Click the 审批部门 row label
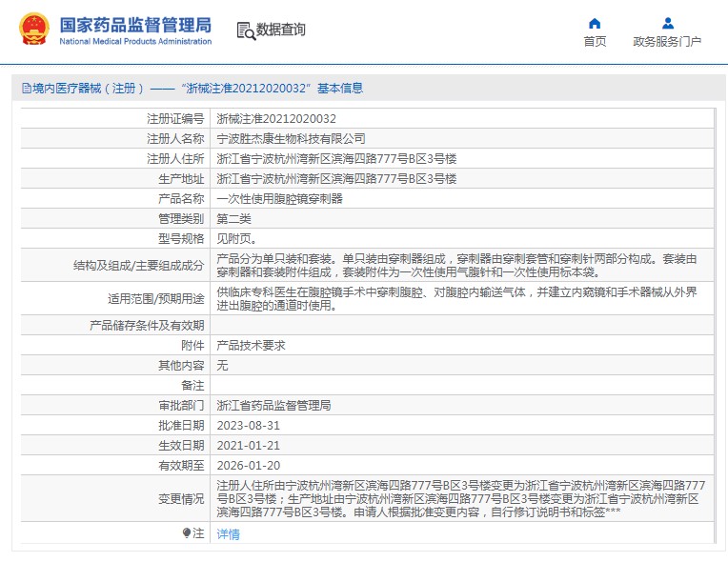This screenshot has height=562, width=728. pyautogui.click(x=181, y=405)
